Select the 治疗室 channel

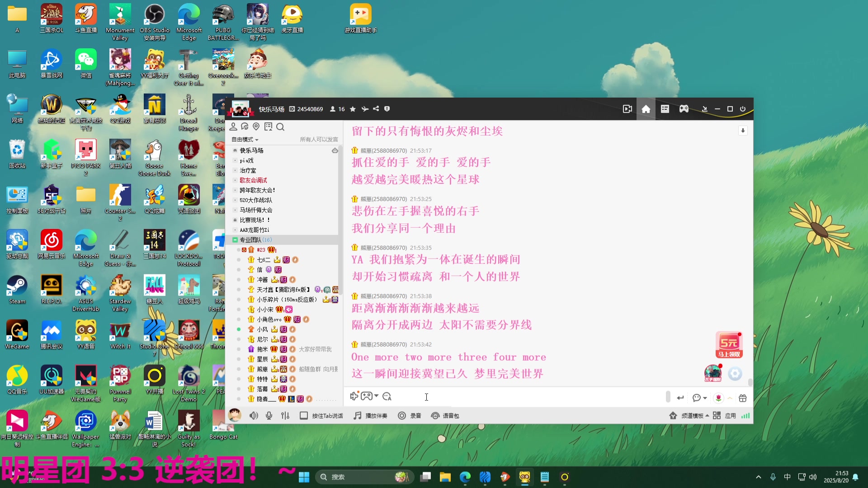[248, 170]
